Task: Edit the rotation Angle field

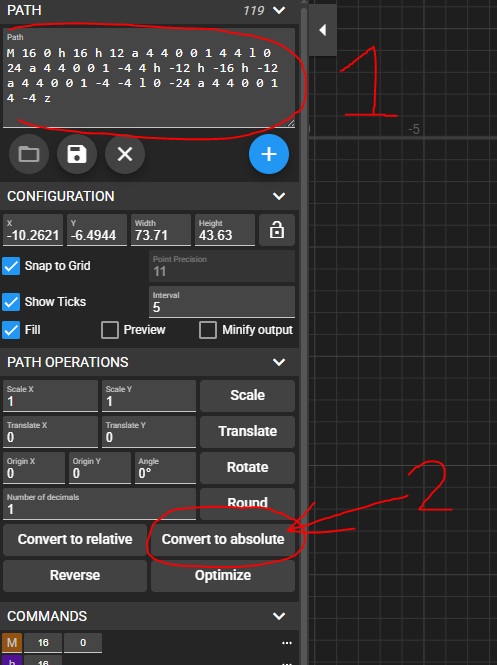Action: (x=165, y=468)
